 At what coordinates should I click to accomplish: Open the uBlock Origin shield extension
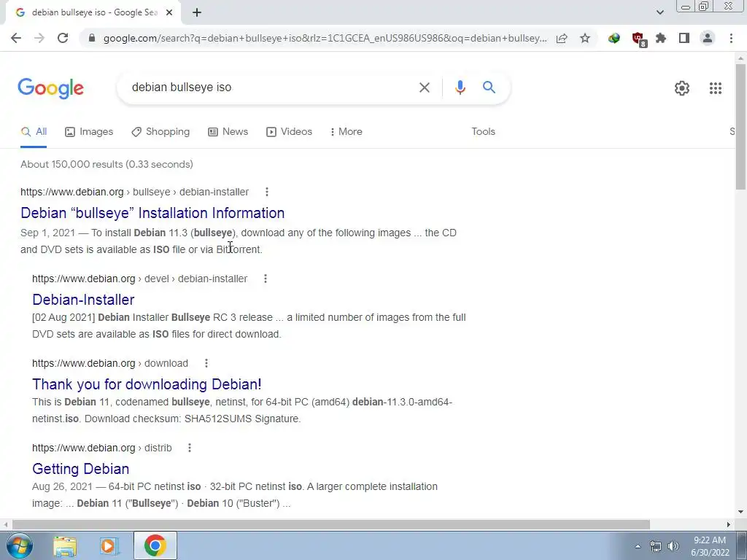coord(638,39)
